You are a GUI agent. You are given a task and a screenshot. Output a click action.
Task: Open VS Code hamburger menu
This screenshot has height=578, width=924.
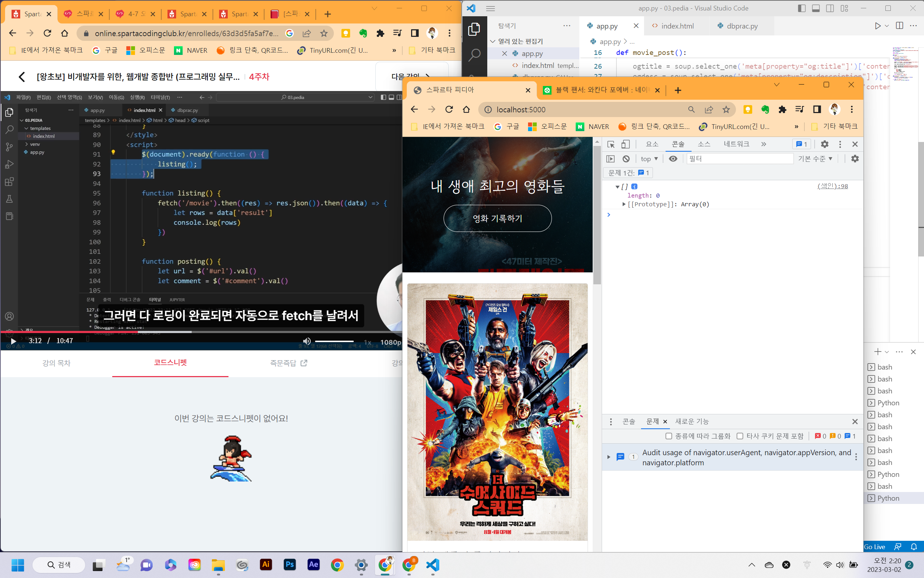[x=491, y=8]
